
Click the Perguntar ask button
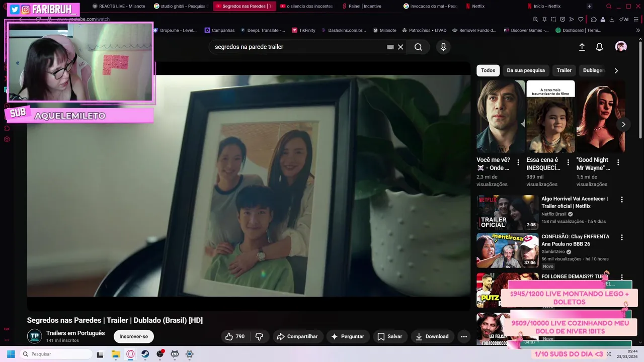point(348,336)
